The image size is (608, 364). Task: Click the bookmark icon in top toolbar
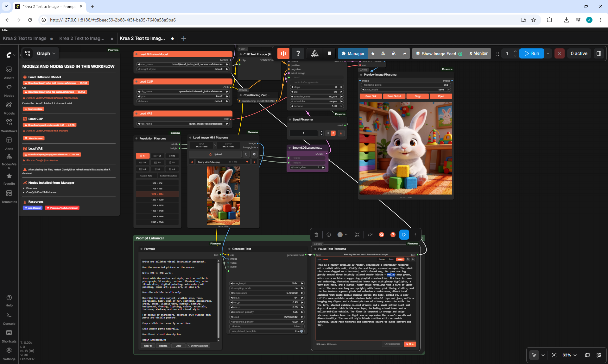tap(329, 53)
